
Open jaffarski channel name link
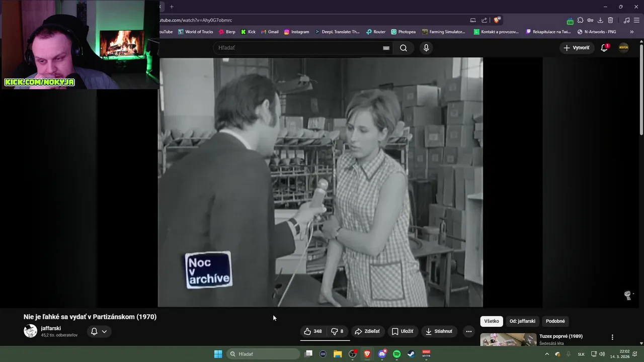click(x=51, y=328)
